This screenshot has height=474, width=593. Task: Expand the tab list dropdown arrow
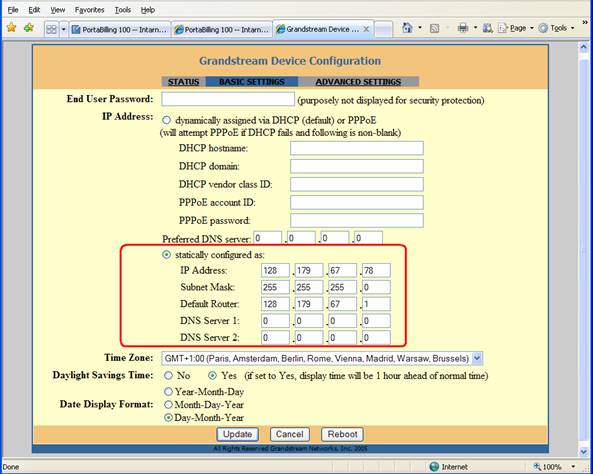tap(64, 29)
